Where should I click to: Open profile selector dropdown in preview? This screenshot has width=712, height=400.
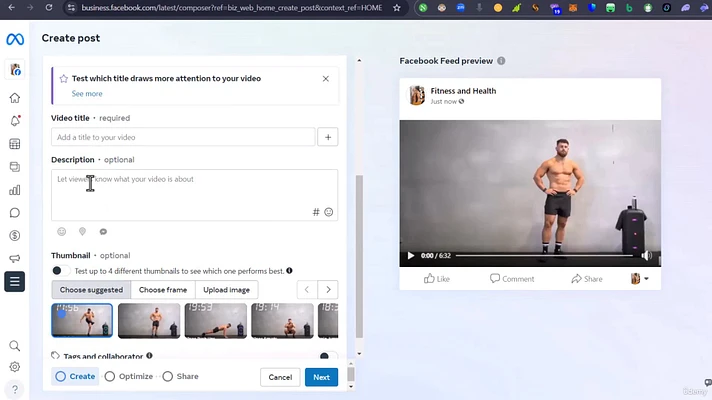pyautogui.click(x=640, y=279)
